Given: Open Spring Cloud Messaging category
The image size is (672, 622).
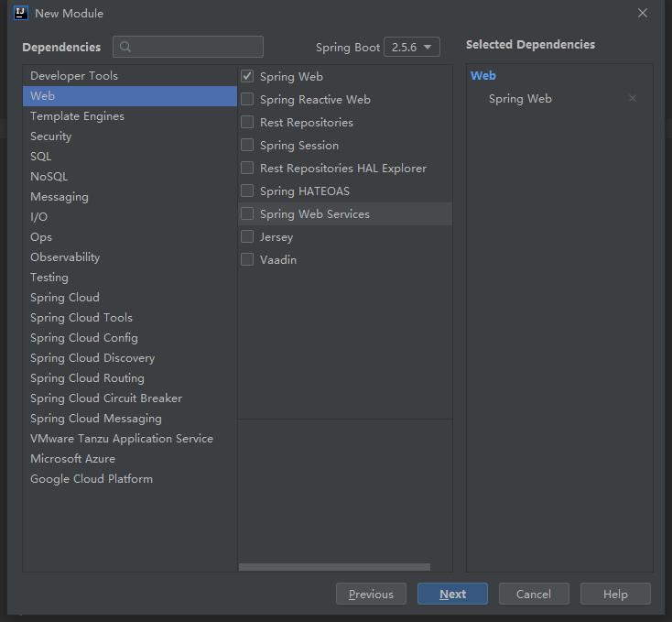Looking at the screenshot, I should 129,419.
